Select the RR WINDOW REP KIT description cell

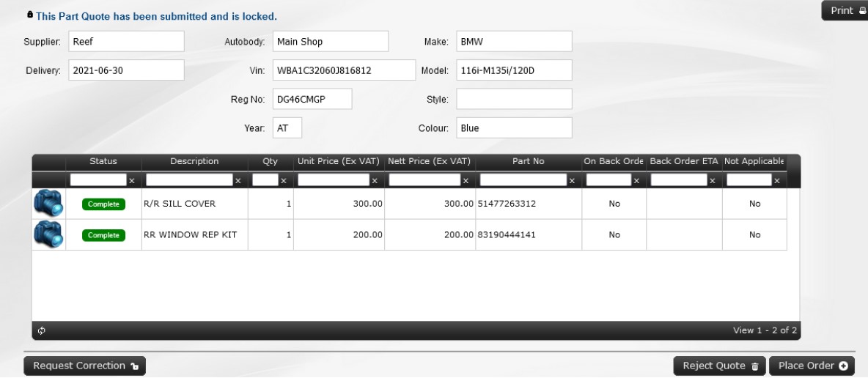point(195,234)
